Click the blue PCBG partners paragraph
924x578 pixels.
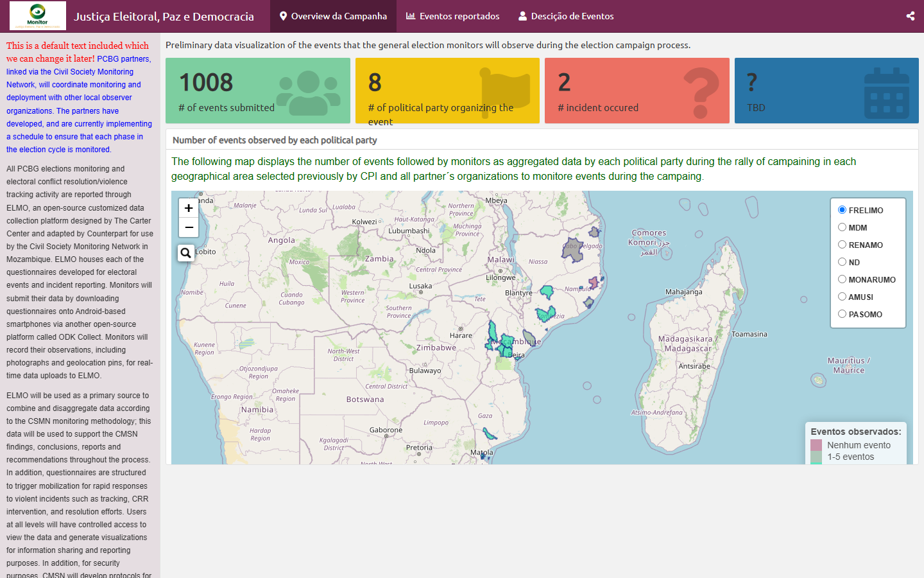[x=79, y=104]
